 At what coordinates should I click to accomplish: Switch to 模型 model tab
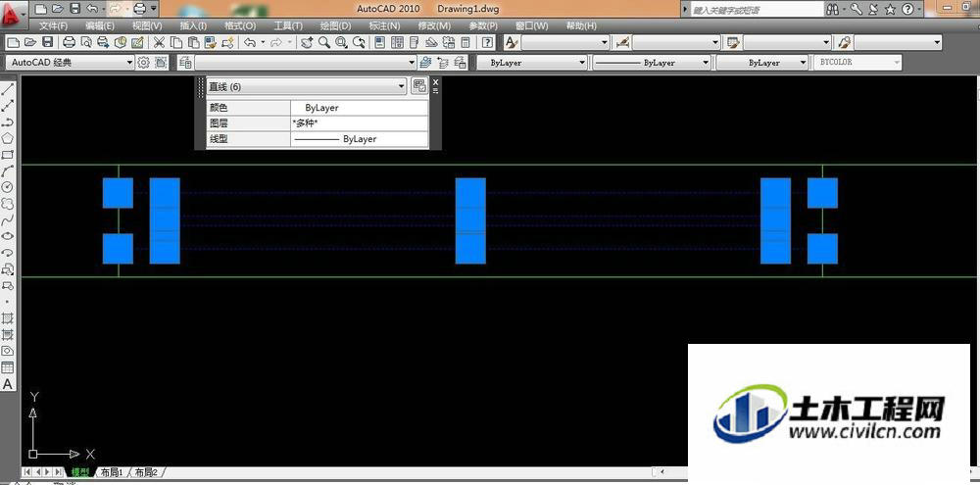tap(80, 472)
